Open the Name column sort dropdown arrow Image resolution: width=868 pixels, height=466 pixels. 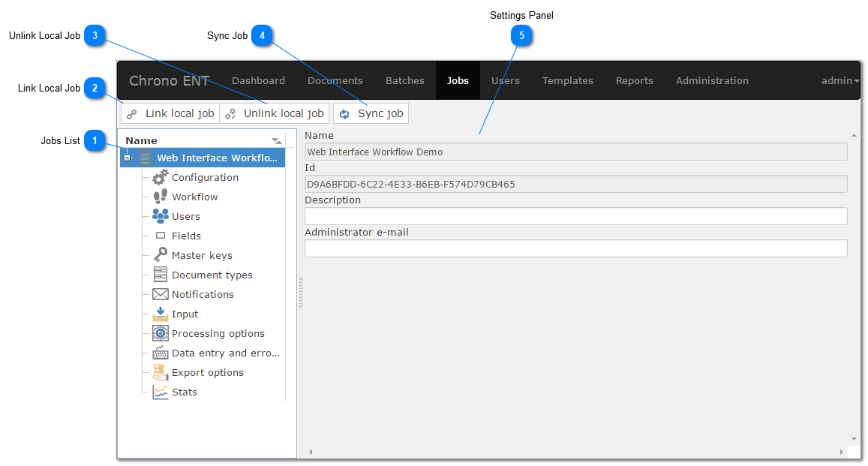[x=276, y=141]
